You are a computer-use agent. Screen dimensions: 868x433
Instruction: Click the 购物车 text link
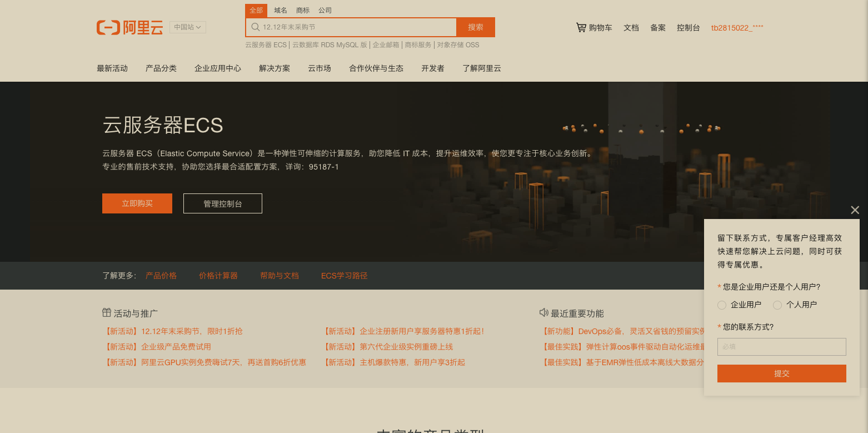[601, 27]
